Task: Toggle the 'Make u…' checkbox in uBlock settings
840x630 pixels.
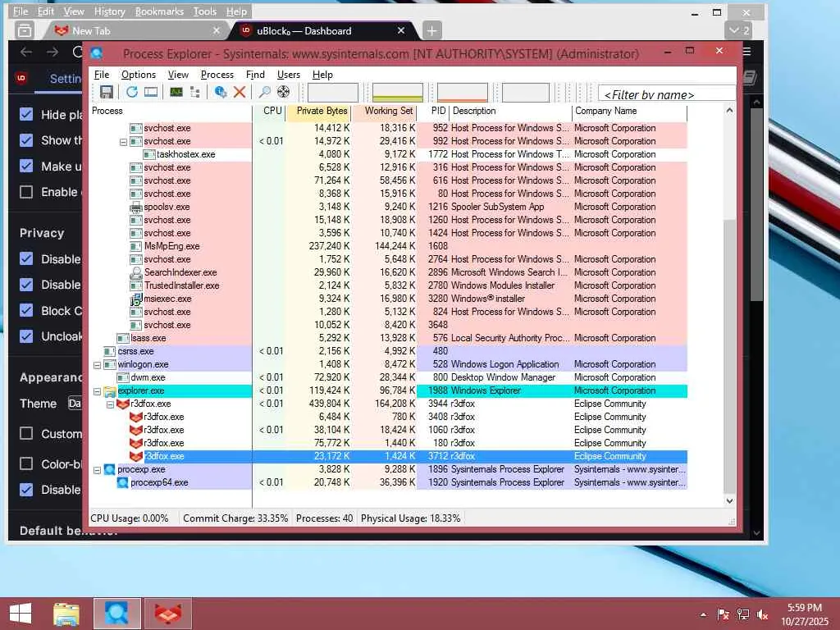Action: [26, 166]
